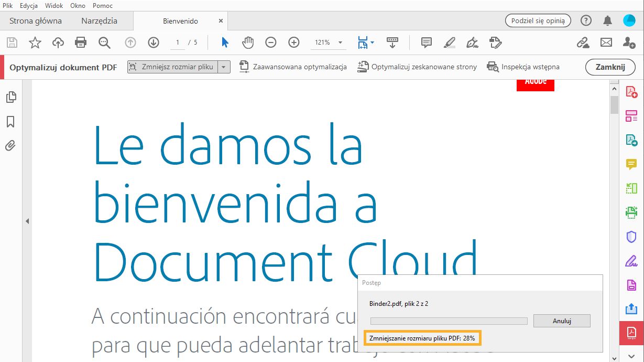Image resolution: width=644 pixels, height=362 pixels.
Task: Go to previous page arrow
Action: click(130, 42)
